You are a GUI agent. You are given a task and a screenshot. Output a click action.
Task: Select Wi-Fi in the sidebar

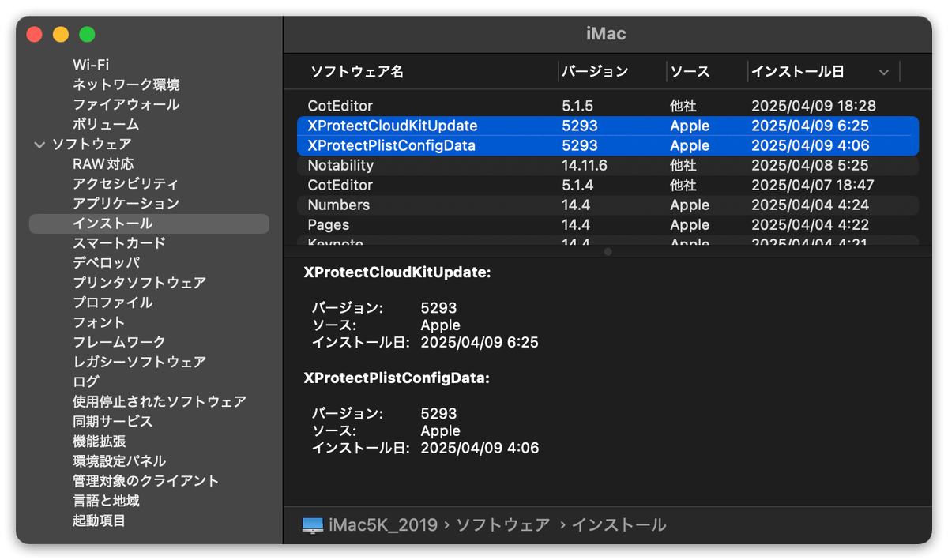click(91, 65)
